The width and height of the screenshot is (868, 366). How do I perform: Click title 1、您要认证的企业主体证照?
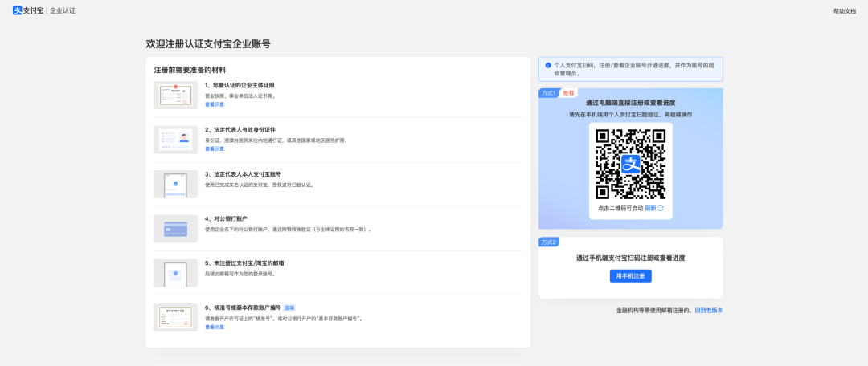coord(240,85)
